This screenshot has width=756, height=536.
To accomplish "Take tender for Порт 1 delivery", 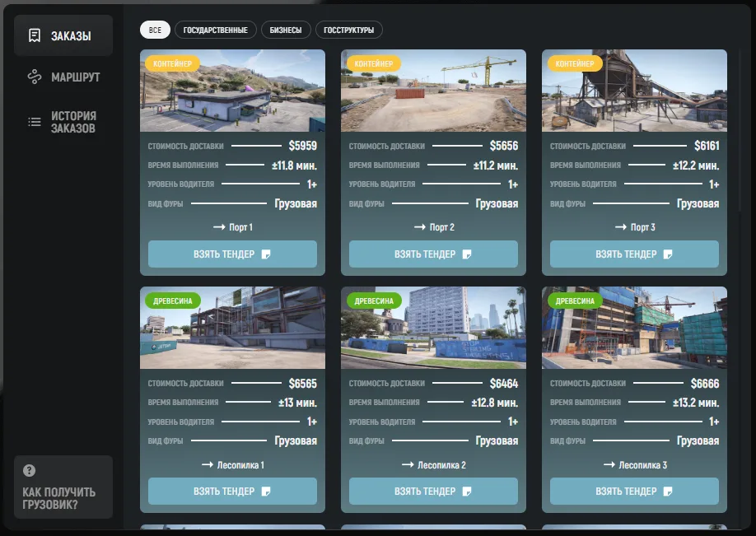I will tap(232, 254).
